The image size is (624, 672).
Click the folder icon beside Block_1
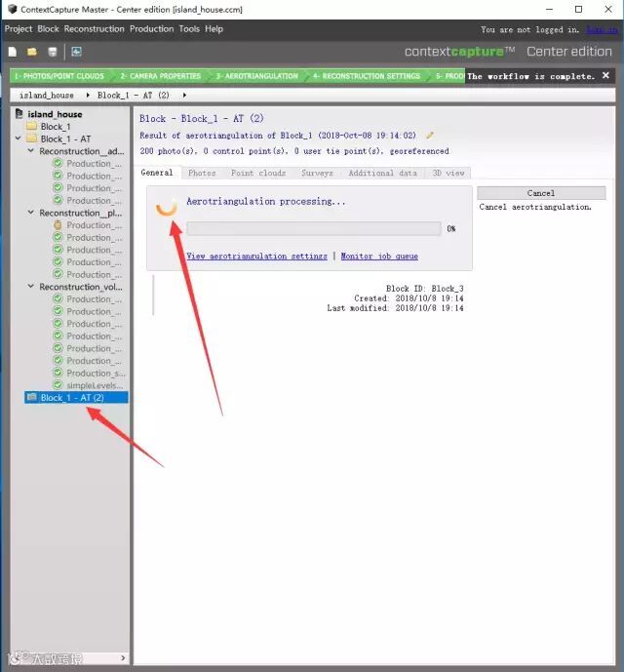pos(31,126)
